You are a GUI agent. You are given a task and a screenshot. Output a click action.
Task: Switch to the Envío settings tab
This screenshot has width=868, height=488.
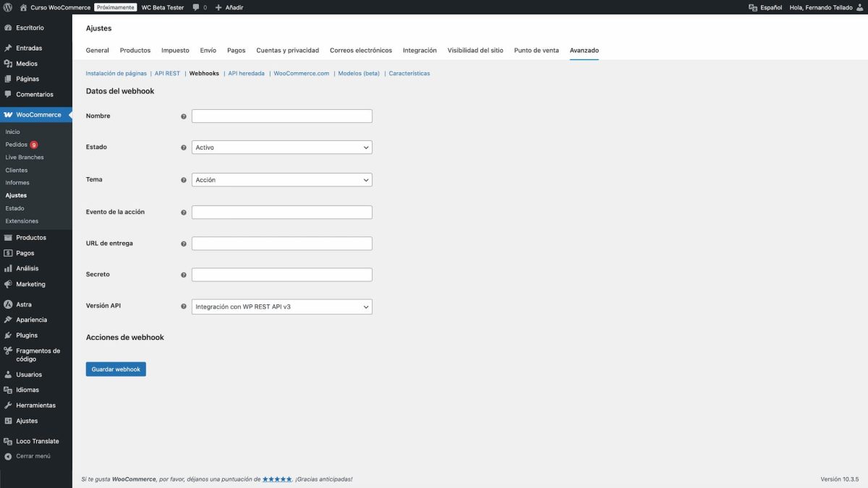pyautogui.click(x=208, y=50)
